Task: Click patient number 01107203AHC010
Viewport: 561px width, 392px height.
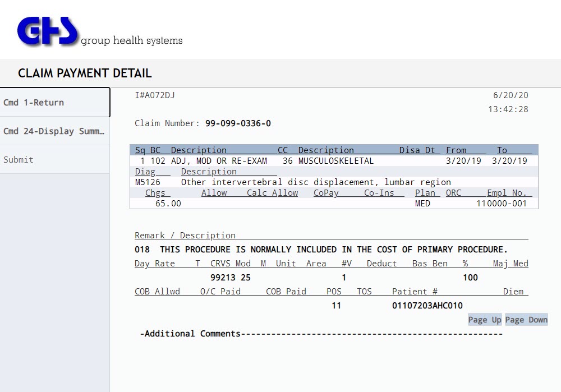Action: point(427,306)
